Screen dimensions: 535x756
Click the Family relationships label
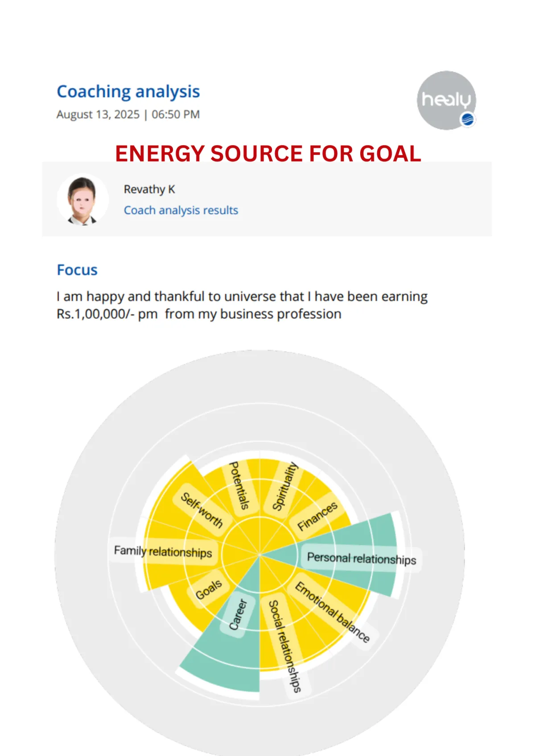point(163,552)
